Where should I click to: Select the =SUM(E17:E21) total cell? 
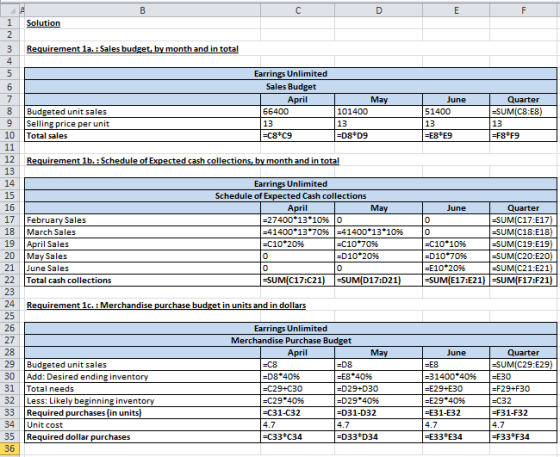click(456, 280)
